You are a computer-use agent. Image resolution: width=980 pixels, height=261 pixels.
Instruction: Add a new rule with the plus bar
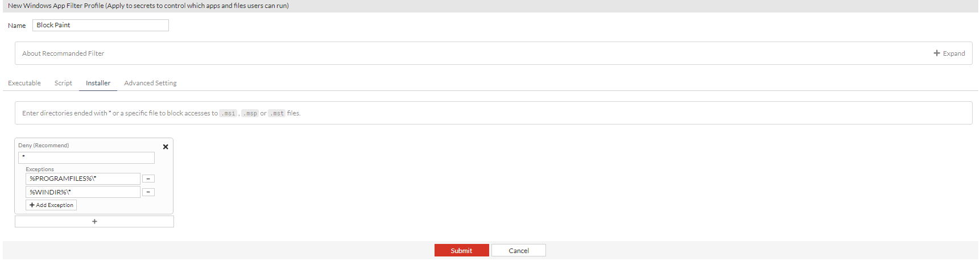tap(94, 222)
